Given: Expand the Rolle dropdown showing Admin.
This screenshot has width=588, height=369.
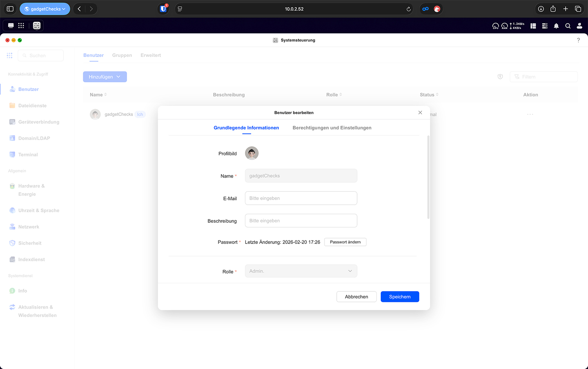Looking at the screenshot, I should (301, 271).
